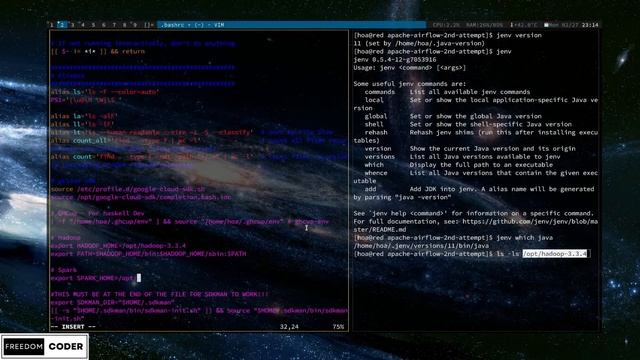
Task: Click the export HADOOP_HOME line in vim
Action: pyautogui.click(x=118, y=246)
